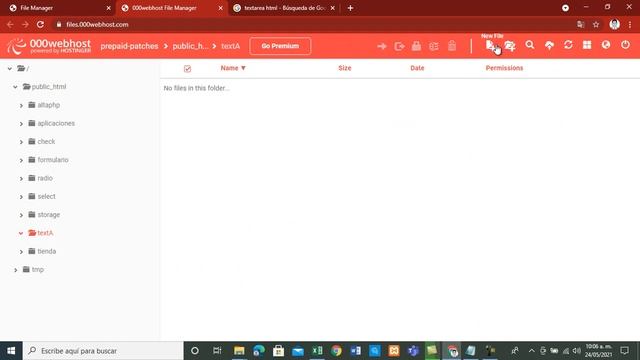
Task: Click the translate page icon
Action: (580, 24)
